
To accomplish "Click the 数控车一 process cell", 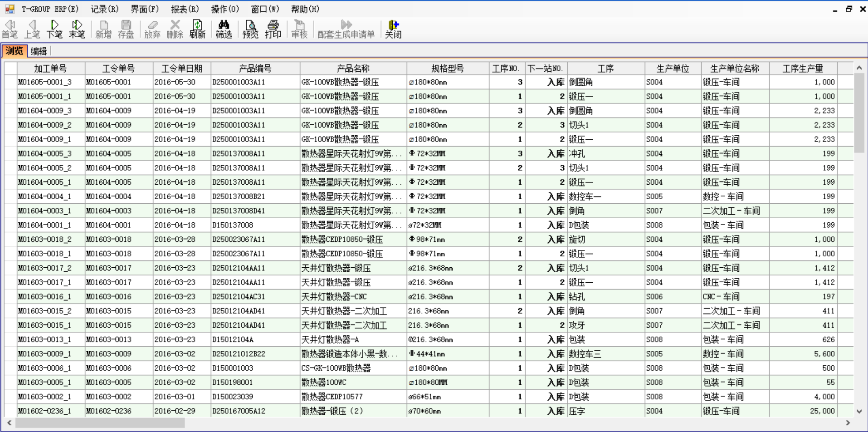I will click(x=606, y=196).
